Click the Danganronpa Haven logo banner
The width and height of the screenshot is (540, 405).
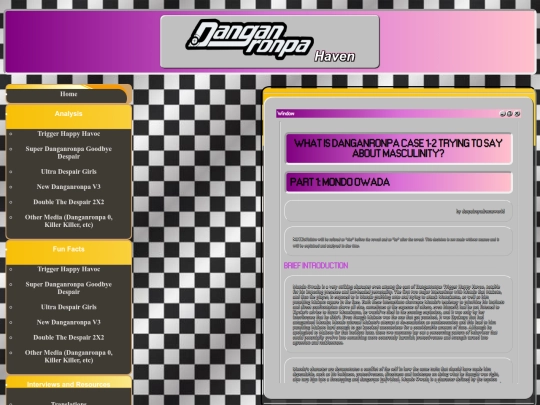pyautogui.click(x=270, y=42)
